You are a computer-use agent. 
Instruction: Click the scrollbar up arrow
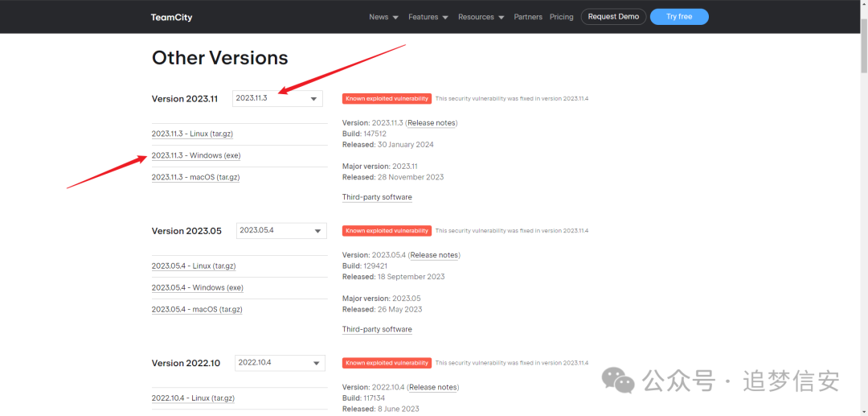pyautogui.click(x=863, y=5)
